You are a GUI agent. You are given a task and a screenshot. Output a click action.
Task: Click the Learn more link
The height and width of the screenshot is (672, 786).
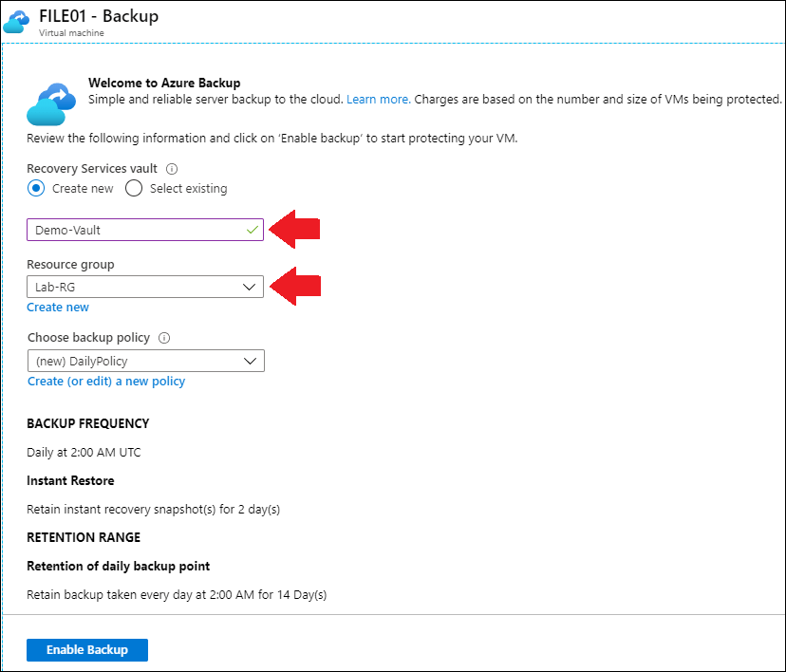pos(379,100)
